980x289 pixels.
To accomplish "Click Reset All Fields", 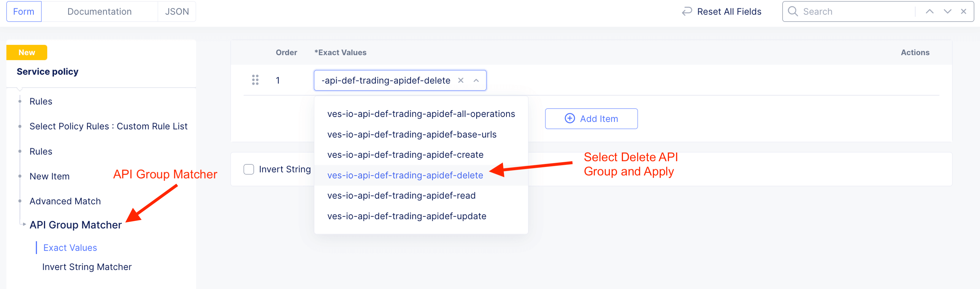I will pos(729,11).
